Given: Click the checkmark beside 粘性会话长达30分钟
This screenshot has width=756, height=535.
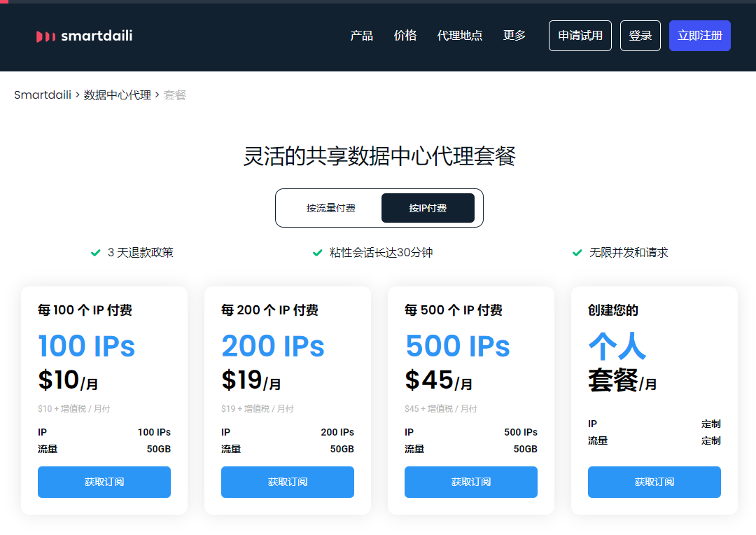Looking at the screenshot, I should coord(317,253).
